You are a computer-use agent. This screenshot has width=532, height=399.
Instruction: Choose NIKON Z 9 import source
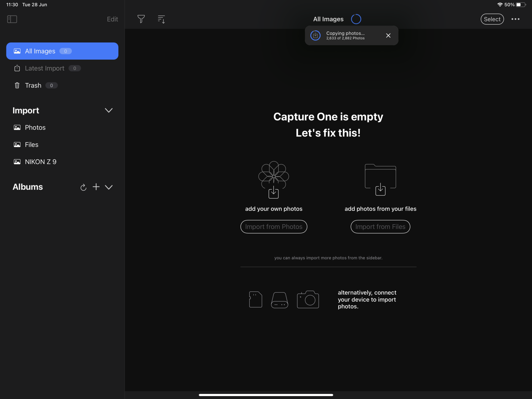pyautogui.click(x=40, y=162)
